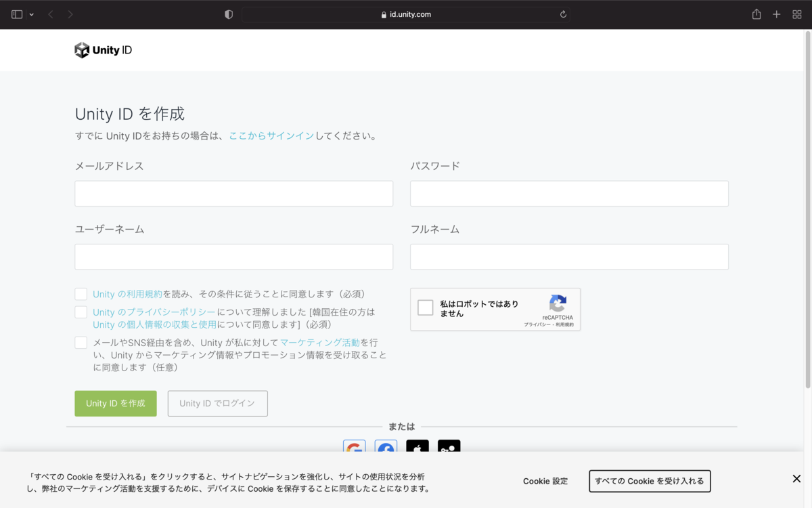The height and width of the screenshot is (508, 812).
Task: Enable the marketing consent checkbox
Action: (x=81, y=342)
